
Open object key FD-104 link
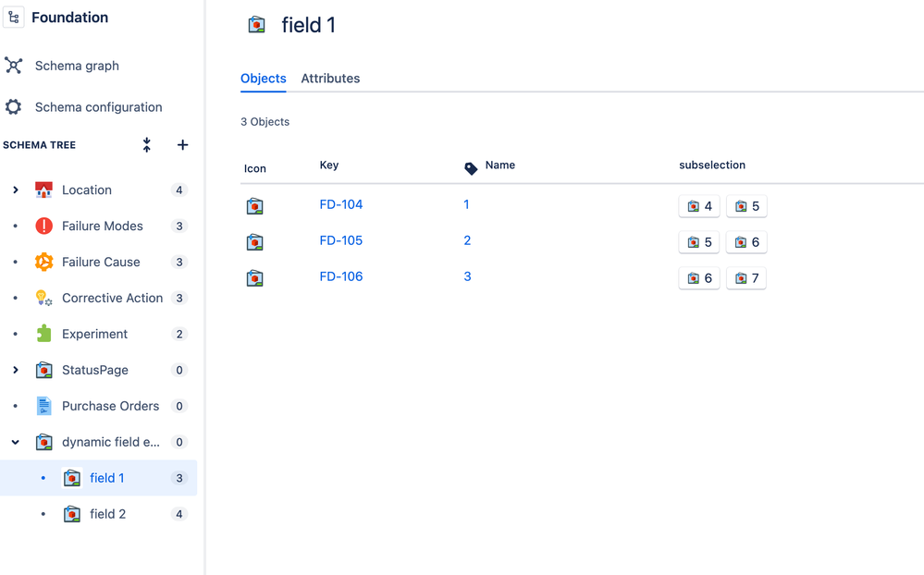(x=340, y=204)
